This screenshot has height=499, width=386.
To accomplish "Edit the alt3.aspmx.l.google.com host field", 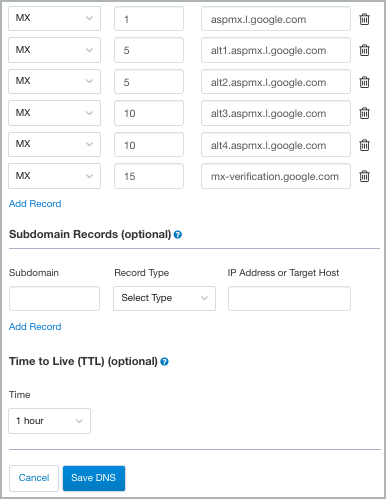I will point(276,113).
